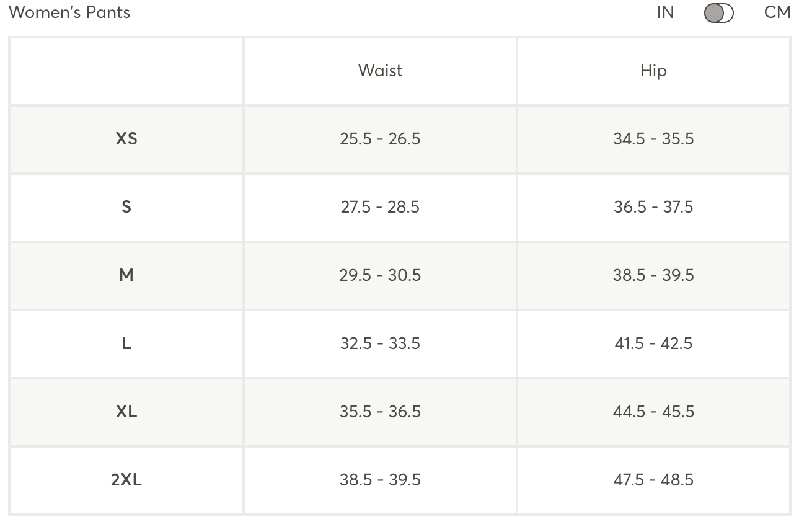Select the XS size row label
This screenshot has width=812, height=527.
click(126, 139)
